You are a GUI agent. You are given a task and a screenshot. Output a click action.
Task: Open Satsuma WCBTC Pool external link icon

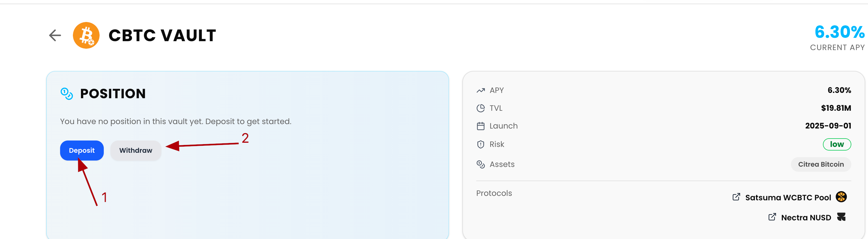click(x=736, y=197)
